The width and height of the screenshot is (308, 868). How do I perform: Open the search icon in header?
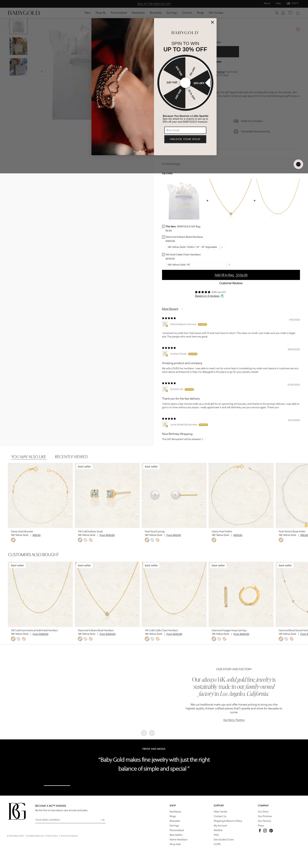(x=277, y=13)
